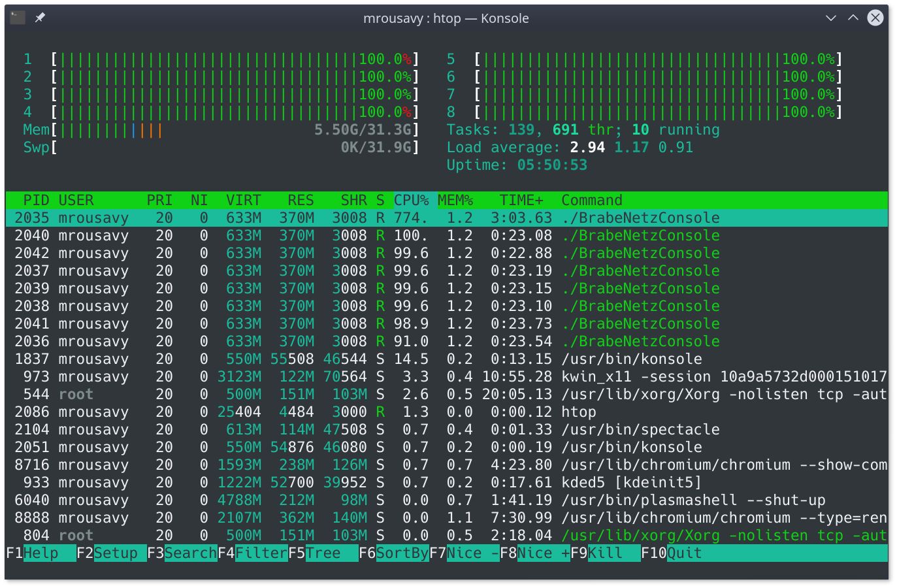Select process 2041 BrabeNetzConsole row
This screenshot has height=588, width=897.
point(447,324)
